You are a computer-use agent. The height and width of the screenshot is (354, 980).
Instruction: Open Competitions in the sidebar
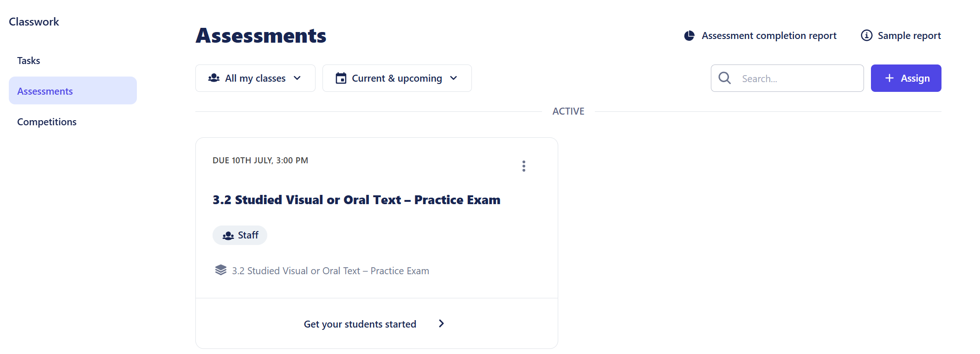(x=47, y=122)
